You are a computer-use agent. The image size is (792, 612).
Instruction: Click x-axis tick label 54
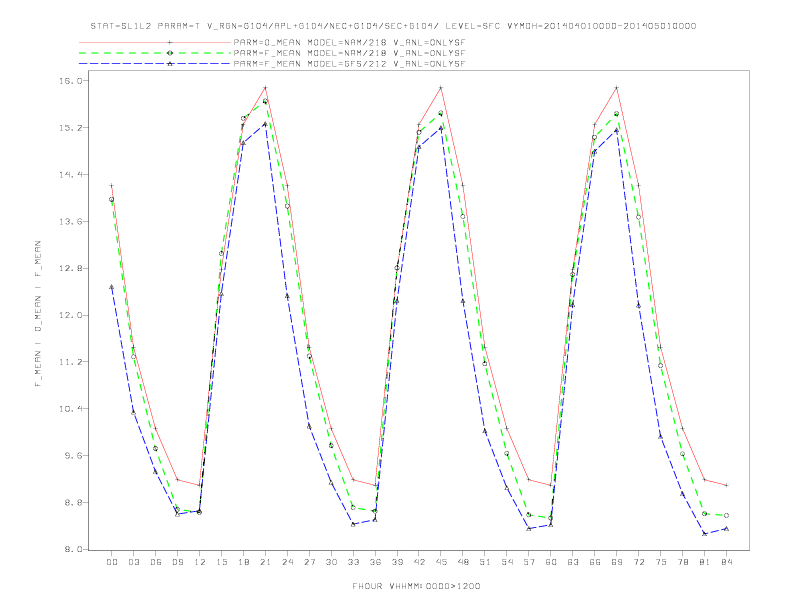[x=507, y=562]
